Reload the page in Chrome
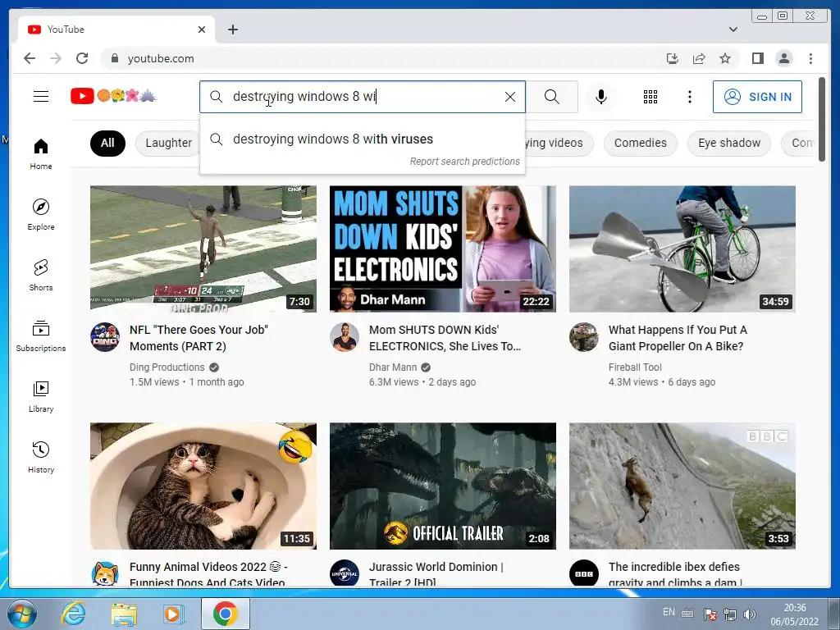This screenshot has width=840, height=630. 82,58
